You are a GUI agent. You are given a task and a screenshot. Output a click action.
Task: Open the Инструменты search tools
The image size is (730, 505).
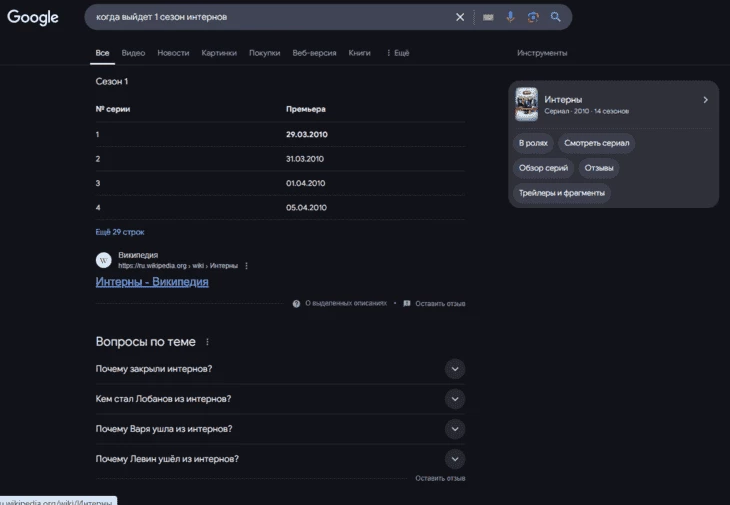coord(542,53)
